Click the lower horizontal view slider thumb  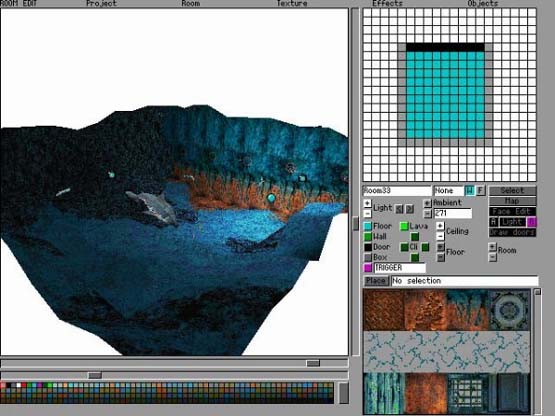click(x=95, y=375)
